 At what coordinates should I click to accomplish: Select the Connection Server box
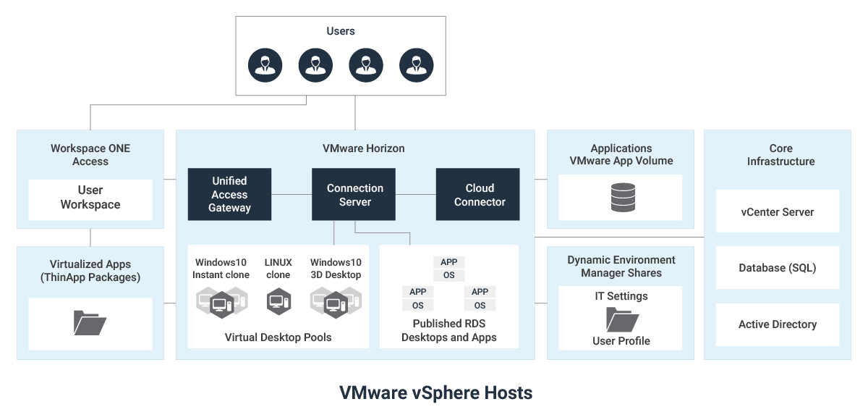tap(354, 194)
